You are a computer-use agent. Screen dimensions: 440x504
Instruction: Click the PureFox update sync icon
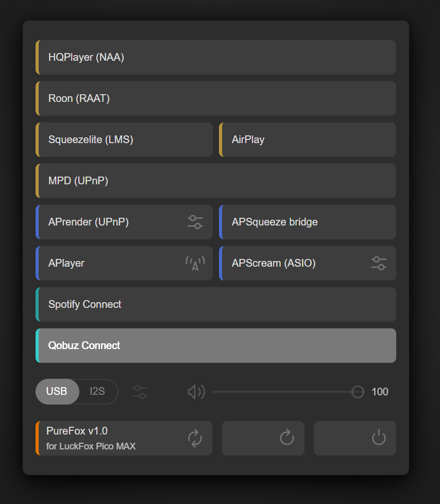click(195, 438)
